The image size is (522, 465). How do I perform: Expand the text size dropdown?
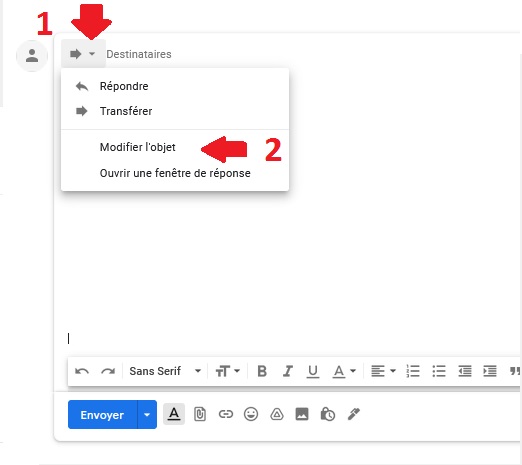click(228, 371)
